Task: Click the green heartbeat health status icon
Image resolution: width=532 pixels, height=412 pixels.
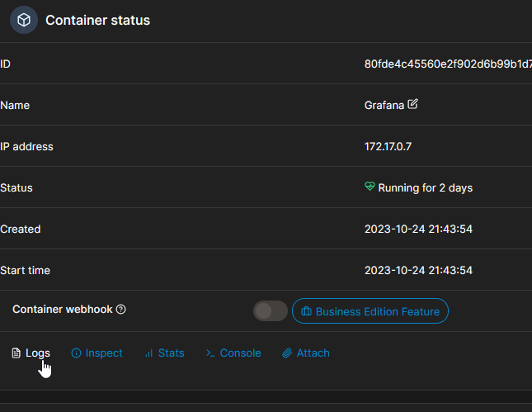Action: coord(370,186)
